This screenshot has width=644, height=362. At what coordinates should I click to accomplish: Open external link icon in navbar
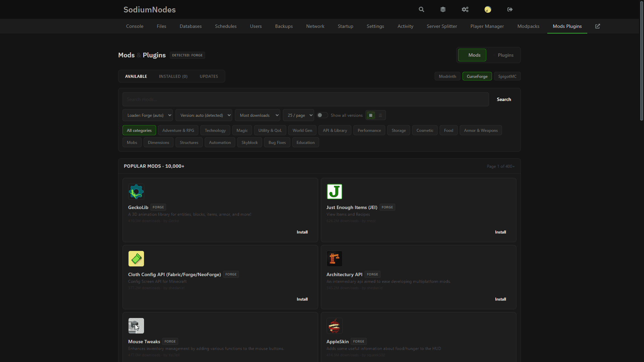coord(597,26)
